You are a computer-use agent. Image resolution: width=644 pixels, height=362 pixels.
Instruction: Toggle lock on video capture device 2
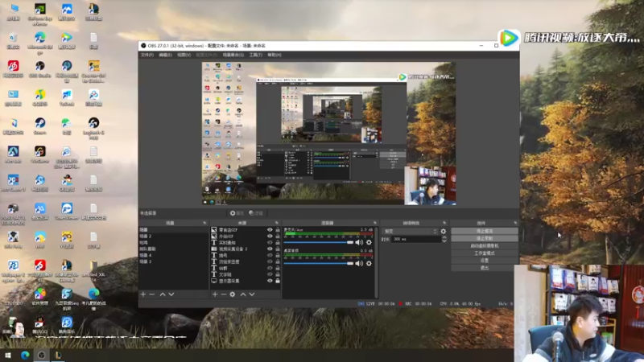(x=278, y=249)
